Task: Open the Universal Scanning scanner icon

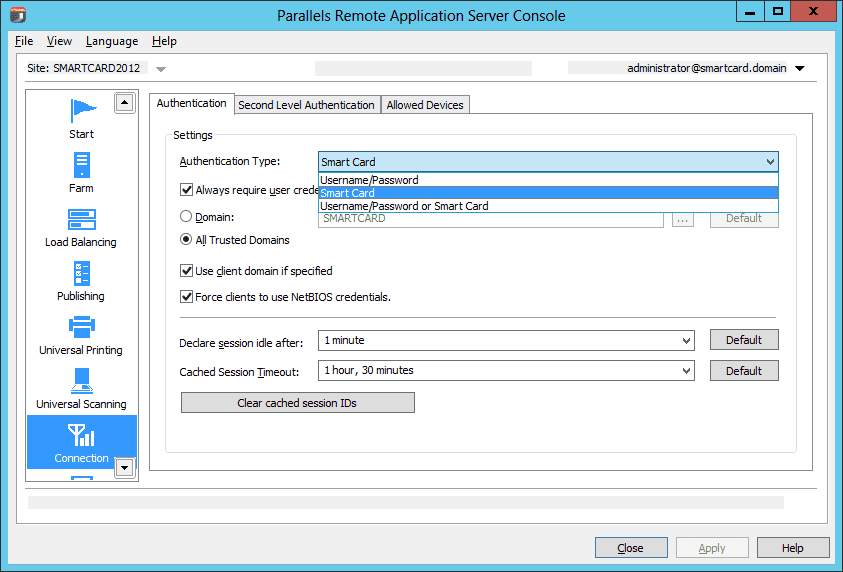Action: click(x=82, y=381)
